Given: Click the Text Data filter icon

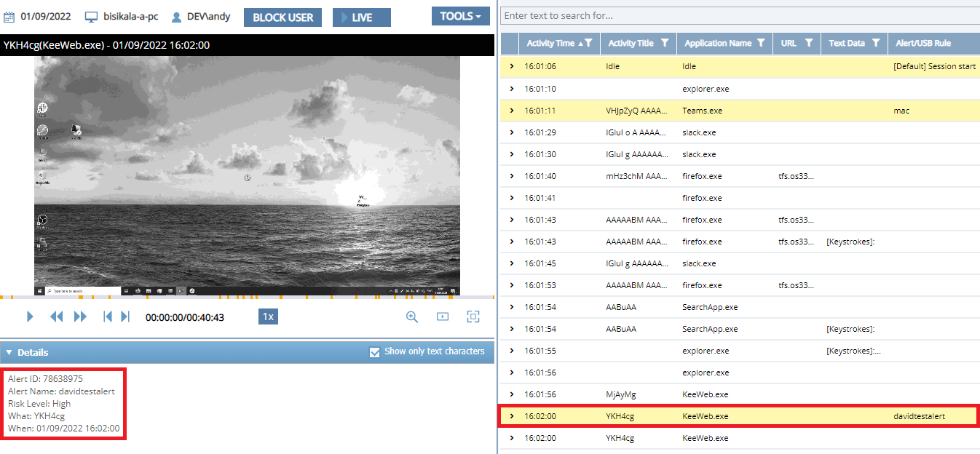Looking at the screenshot, I should pyautogui.click(x=876, y=44).
